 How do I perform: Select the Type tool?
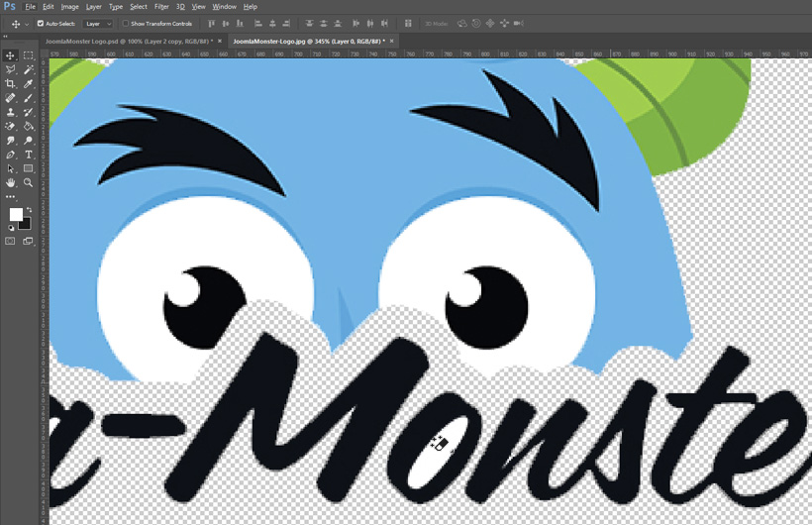(x=28, y=155)
